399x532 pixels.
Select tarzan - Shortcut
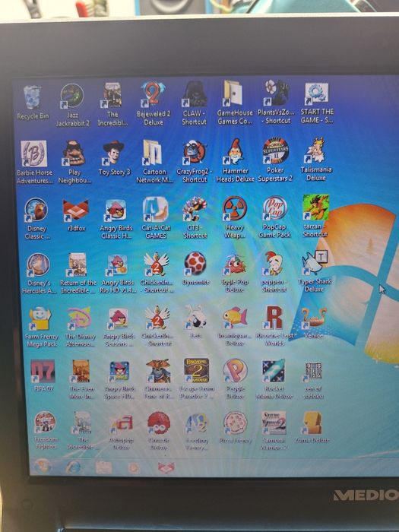315,207
